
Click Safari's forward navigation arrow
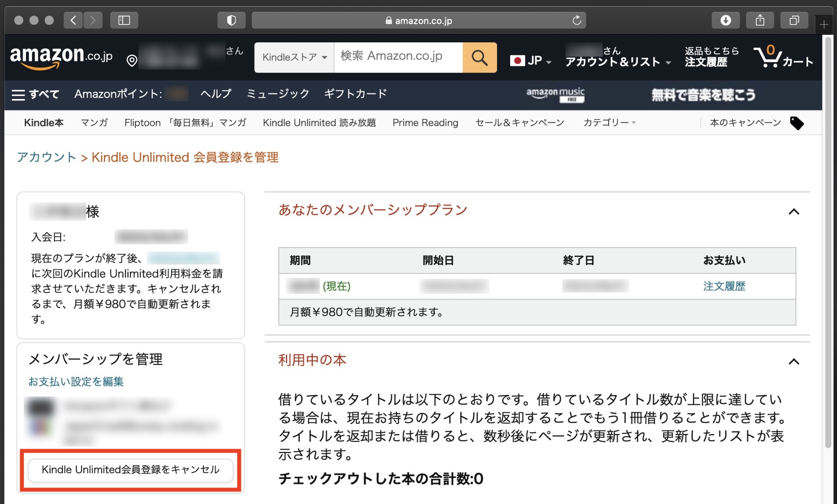(x=93, y=20)
